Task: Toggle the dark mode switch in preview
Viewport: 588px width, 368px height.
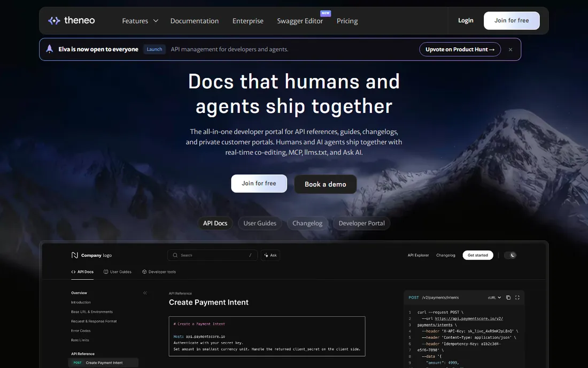Action: tap(510, 255)
